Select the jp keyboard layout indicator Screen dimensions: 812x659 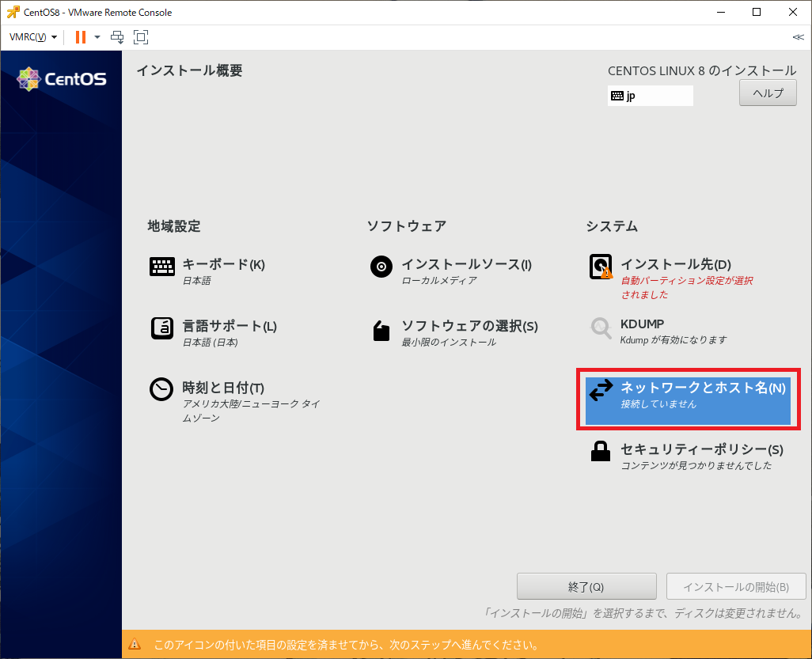coord(651,96)
